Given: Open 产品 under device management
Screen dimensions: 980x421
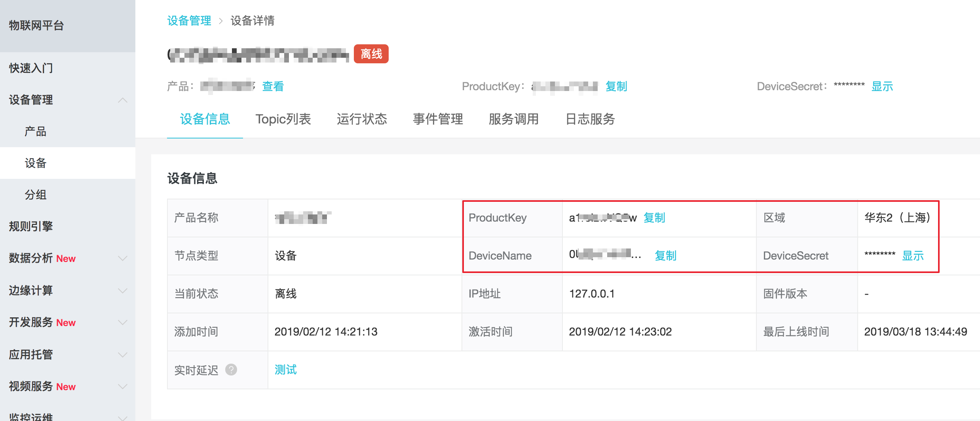Looking at the screenshot, I should click(36, 131).
